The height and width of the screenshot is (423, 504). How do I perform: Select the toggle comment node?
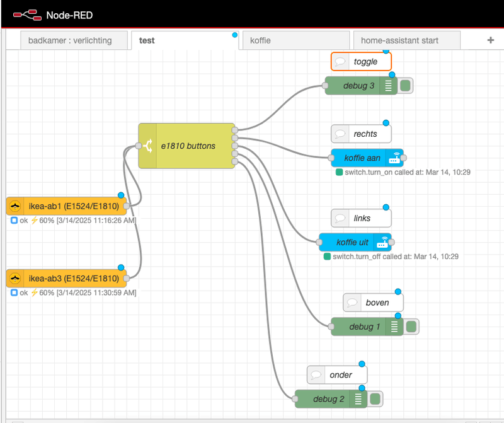361,61
